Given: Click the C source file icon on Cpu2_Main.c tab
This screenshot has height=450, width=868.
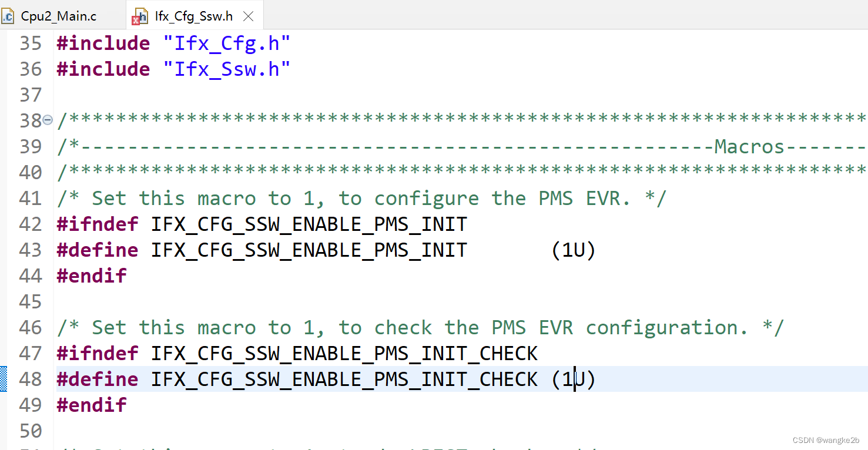Looking at the screenshot, I should pos(8,15).
